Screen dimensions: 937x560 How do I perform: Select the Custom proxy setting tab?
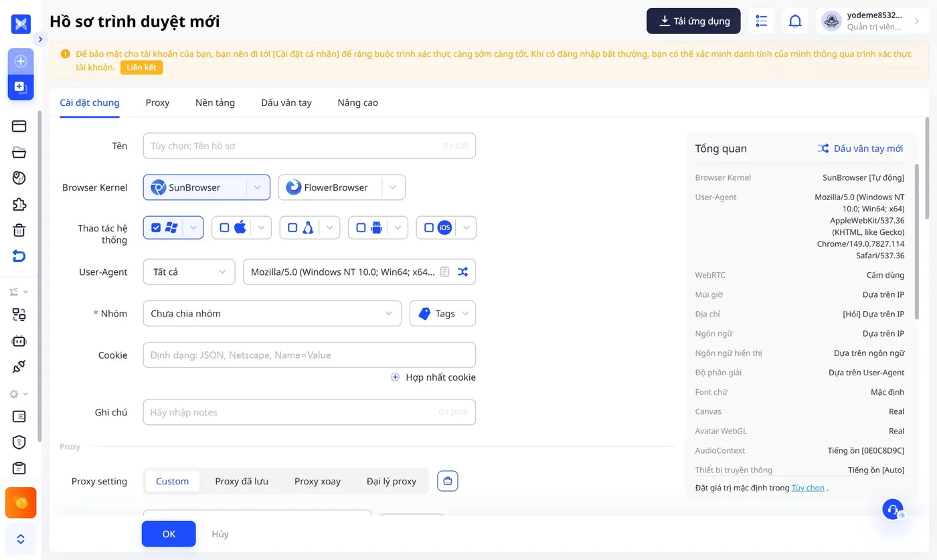point(173,481)
